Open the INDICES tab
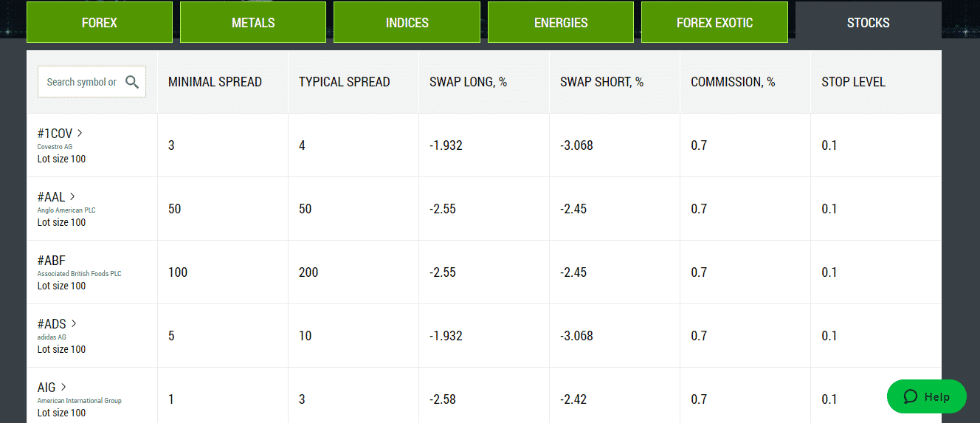 (407, 22)
